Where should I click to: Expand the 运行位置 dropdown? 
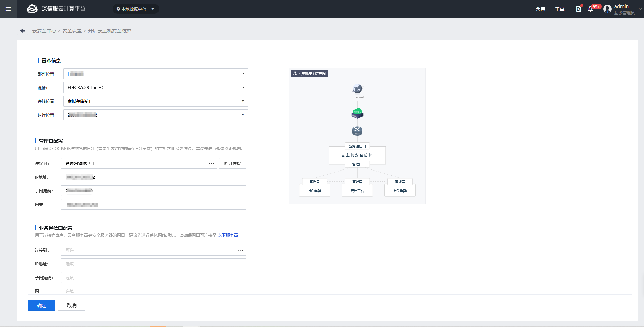click(x=243, y=115)
